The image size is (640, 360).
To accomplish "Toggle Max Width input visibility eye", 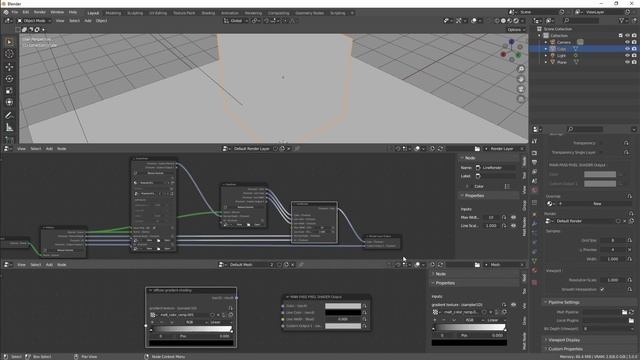I will 513,217.
